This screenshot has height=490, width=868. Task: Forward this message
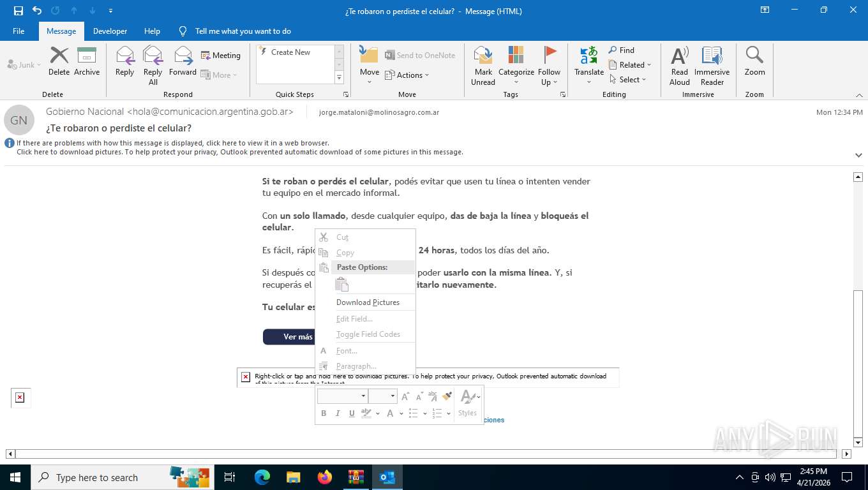[183, 61]
